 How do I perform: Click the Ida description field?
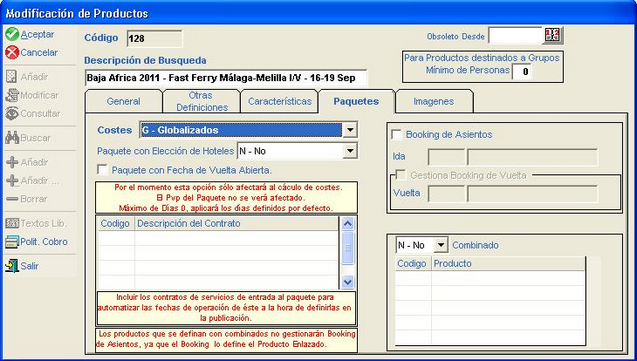(532, 157)
